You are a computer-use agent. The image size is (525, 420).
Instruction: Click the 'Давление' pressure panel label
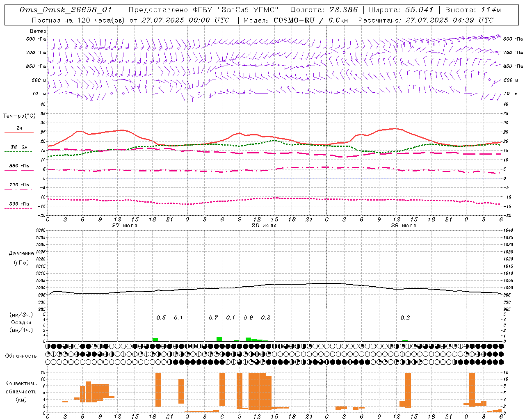(21, 253)
